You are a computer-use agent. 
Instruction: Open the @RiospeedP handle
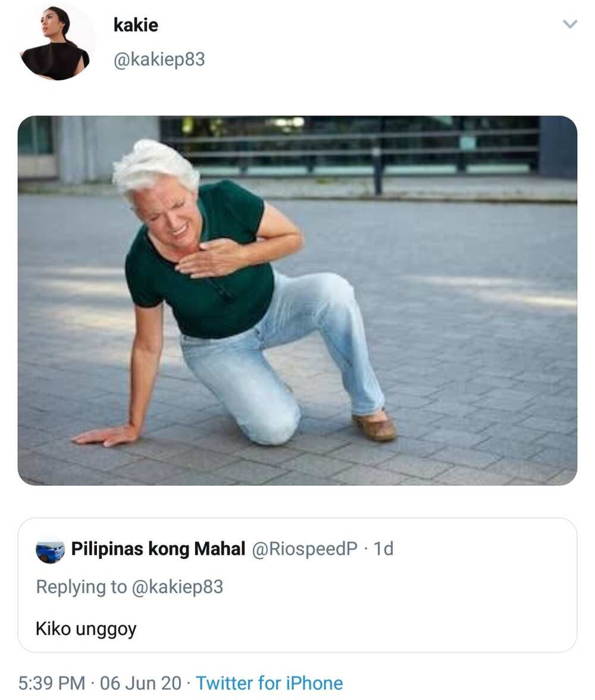point(305,549)
